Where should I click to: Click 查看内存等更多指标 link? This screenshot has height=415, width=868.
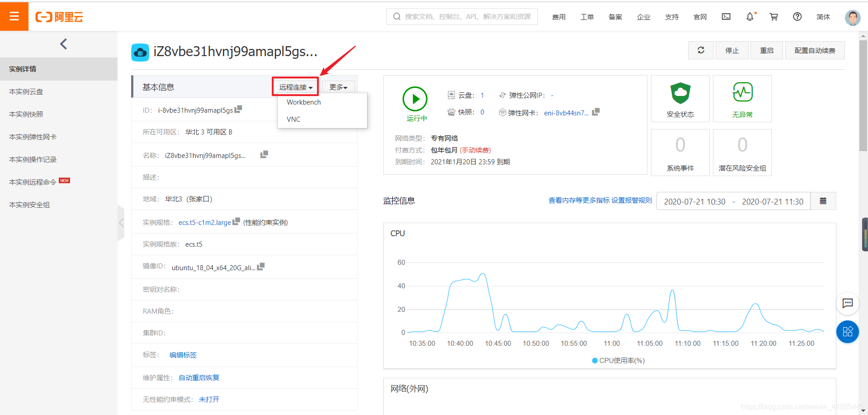click(x=579, y=200)
